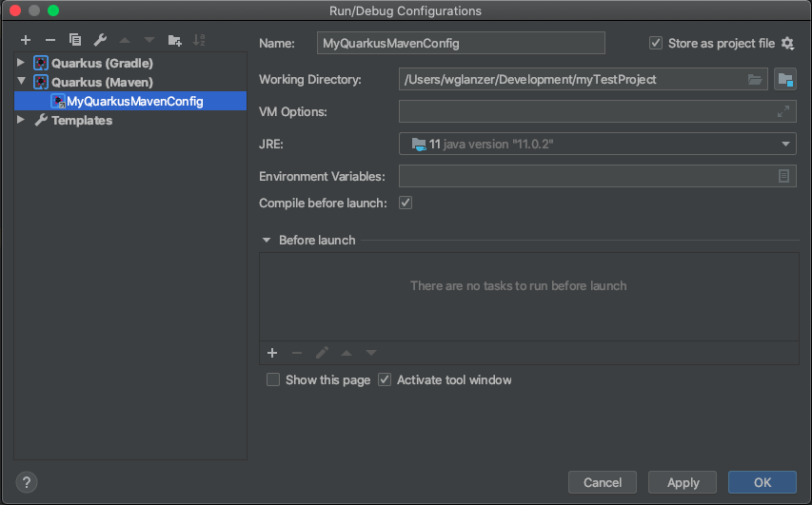Move before launch task down
Image resolution: width=812 pixels, height=505 pixels.
coord(371,353)
